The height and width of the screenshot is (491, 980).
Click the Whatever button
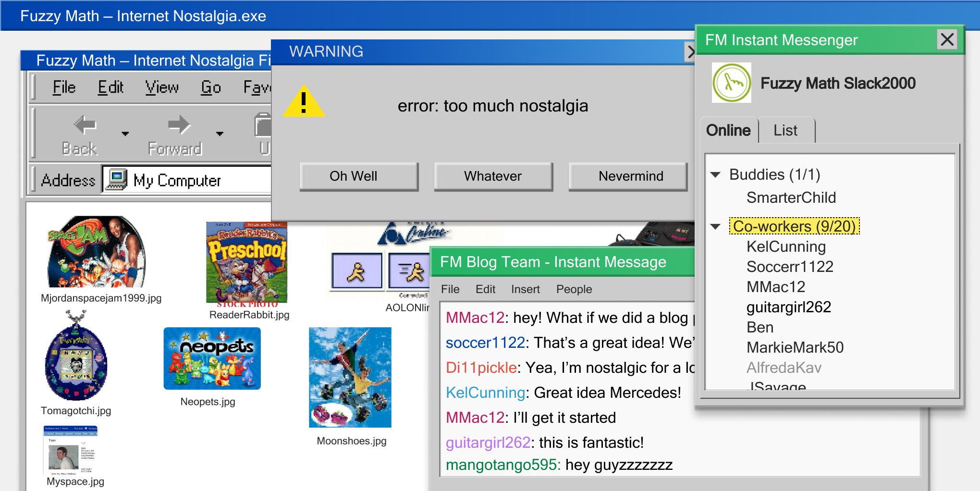click(x=493, y=176)
